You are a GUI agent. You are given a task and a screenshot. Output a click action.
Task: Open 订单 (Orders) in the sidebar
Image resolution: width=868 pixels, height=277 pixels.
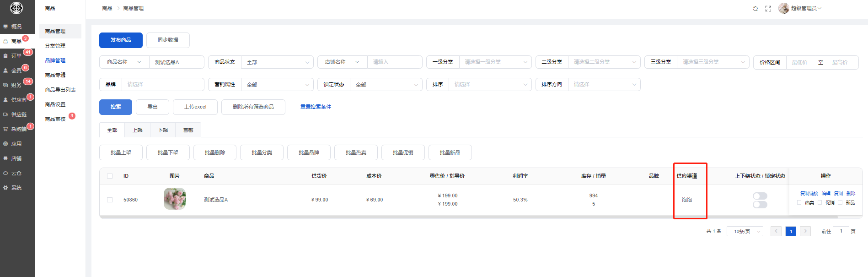(x=16, y=56)
